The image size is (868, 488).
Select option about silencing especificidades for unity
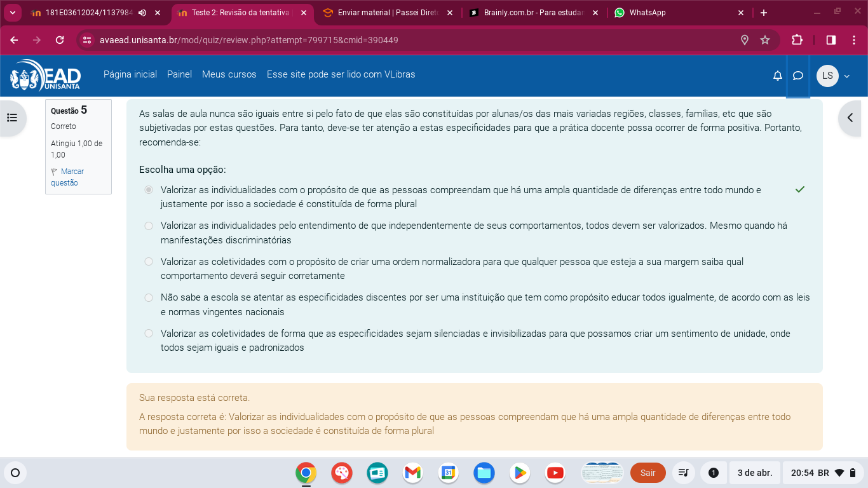pyautogui.click(x=149, y=334)
